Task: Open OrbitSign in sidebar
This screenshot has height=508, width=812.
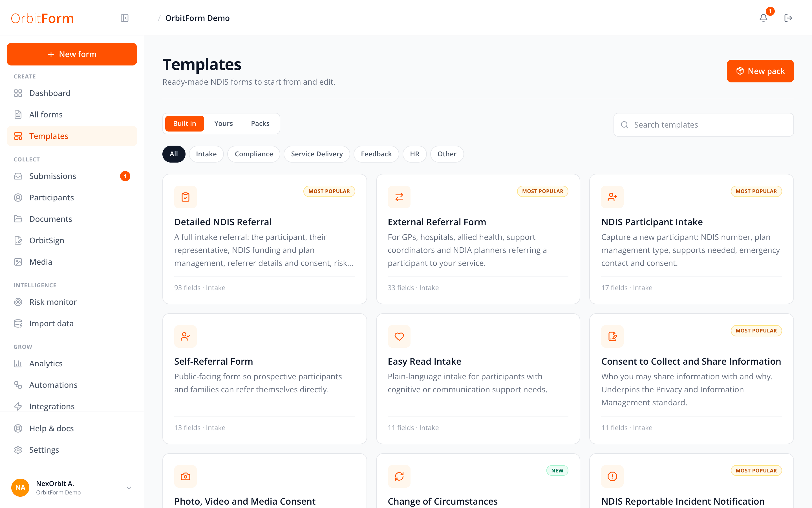Action: (72, 240)
